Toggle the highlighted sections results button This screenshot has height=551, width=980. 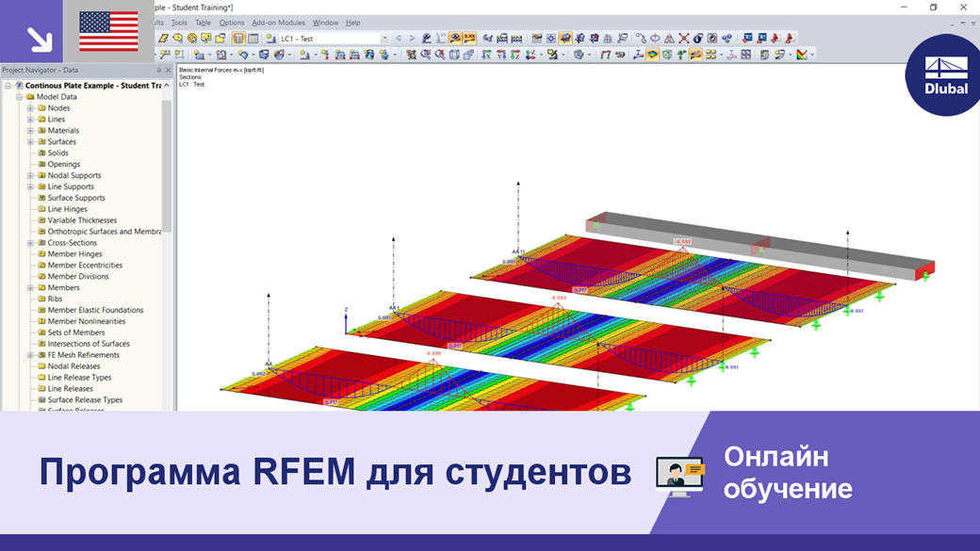click(695, 55)
